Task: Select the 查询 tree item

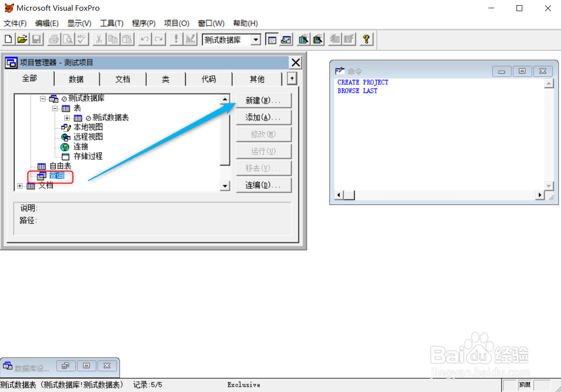Action: (x=57, y=175)
